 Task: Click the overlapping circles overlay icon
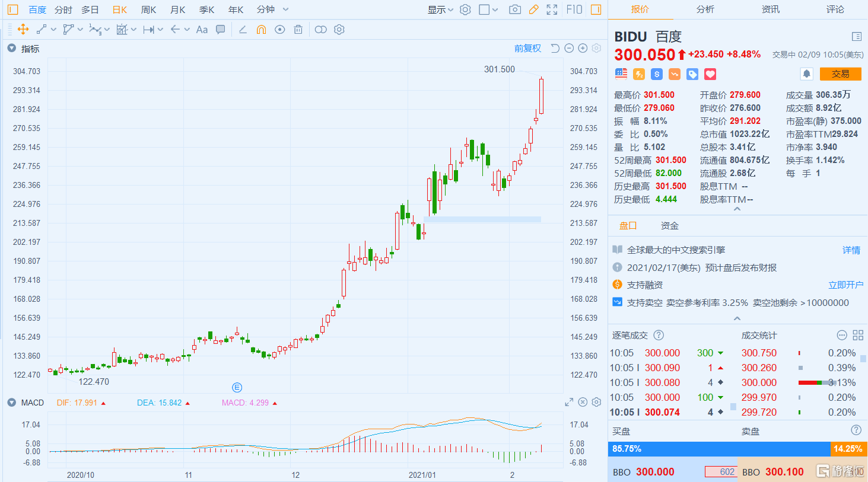320,29
